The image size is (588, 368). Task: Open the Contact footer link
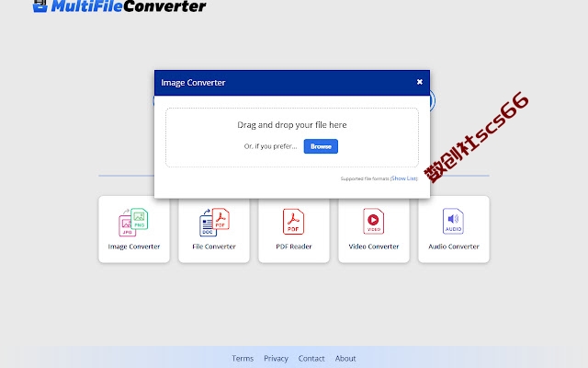click(x=311, y=358)
